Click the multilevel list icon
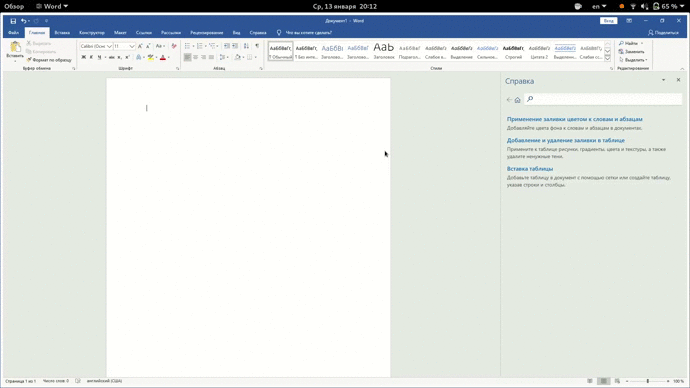 point(212,46)
